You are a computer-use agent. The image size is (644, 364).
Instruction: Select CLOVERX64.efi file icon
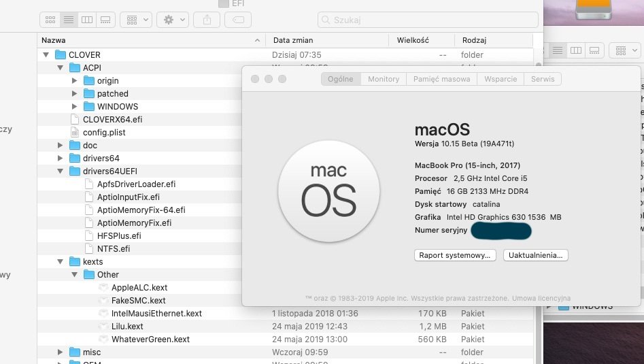coord(75,119)
